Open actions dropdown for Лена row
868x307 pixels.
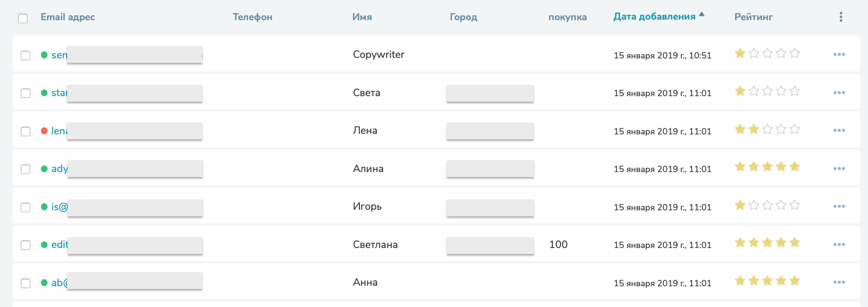coord(839,131)
